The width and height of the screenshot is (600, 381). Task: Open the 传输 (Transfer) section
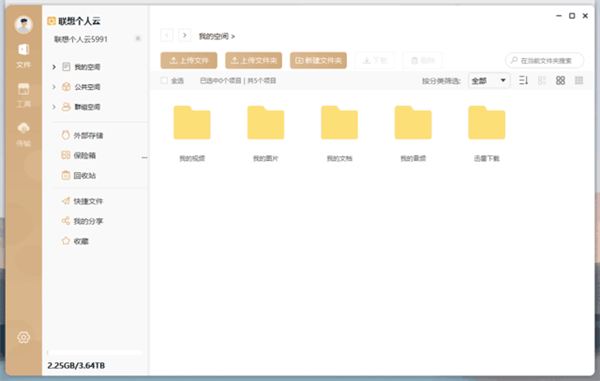(x=23, y=135)
